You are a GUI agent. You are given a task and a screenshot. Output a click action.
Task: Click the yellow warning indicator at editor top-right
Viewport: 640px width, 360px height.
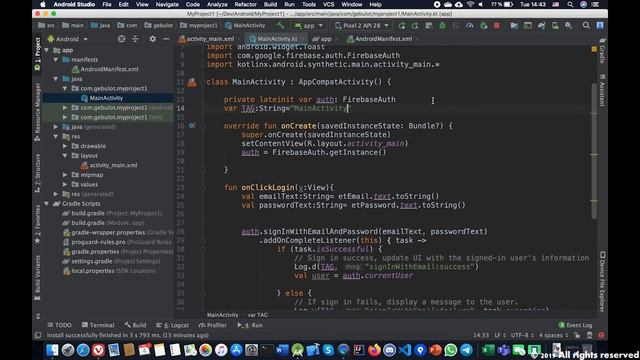[594, 49]
